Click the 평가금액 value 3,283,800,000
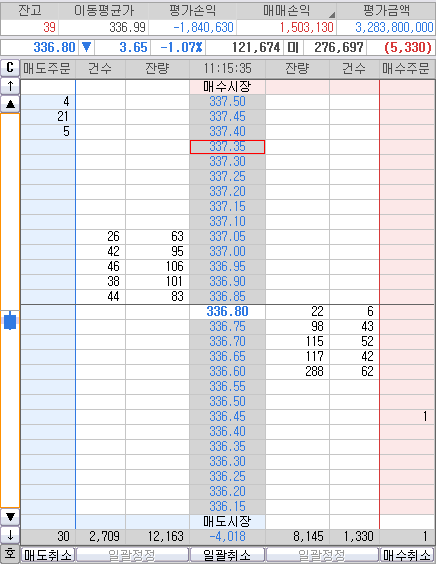436x564 pixels. point(386,27)
